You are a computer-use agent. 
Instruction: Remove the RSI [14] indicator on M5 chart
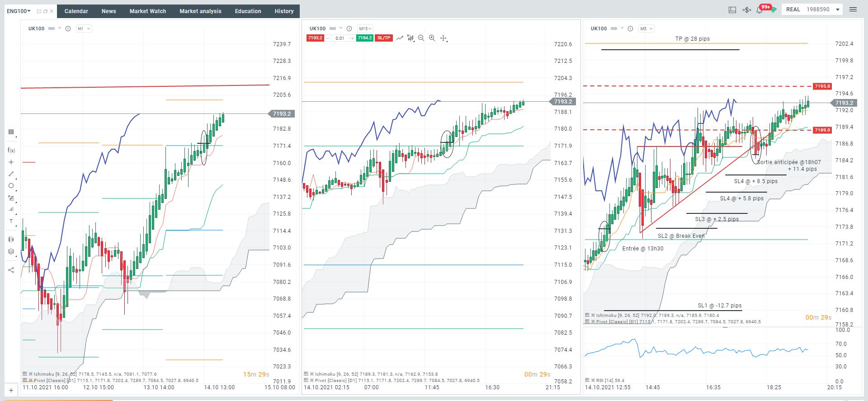593,380
